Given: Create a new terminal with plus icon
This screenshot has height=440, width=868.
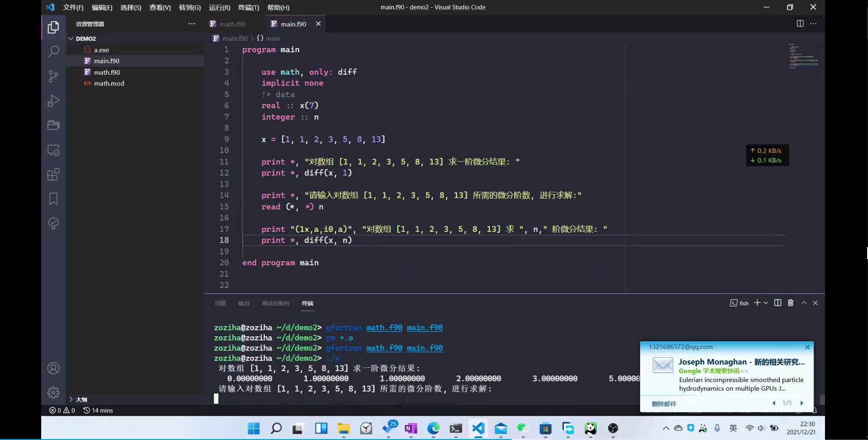Looking at the screenshot, I should pos(757,303).
